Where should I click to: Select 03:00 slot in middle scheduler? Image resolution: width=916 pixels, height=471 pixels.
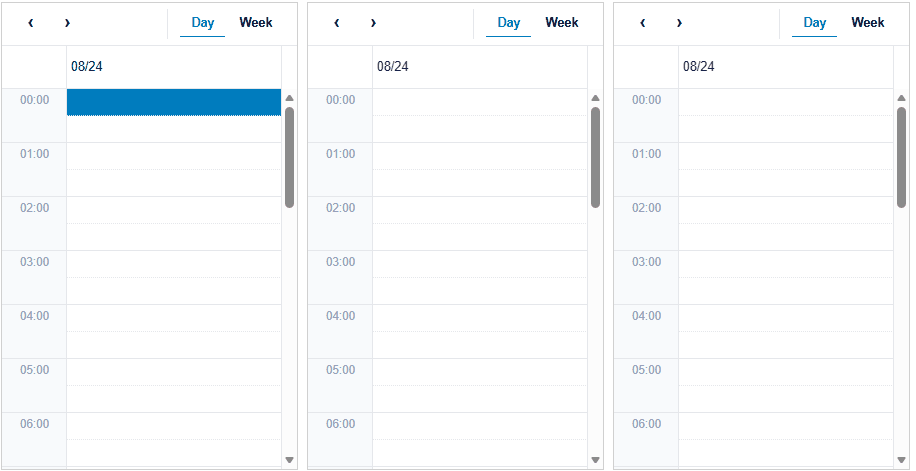(480, 264)
